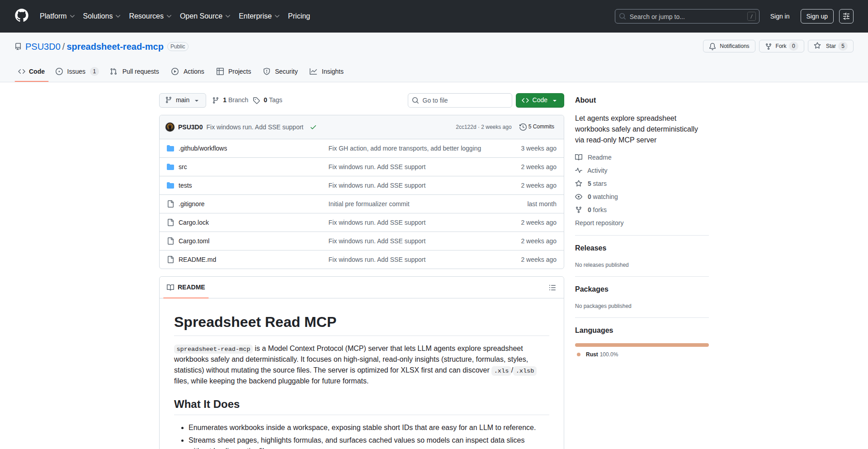Image resolution: width=868 pixels, height=449 pixels.
Task: Open the green Code dropdown
Action: (x=539, y=100)
